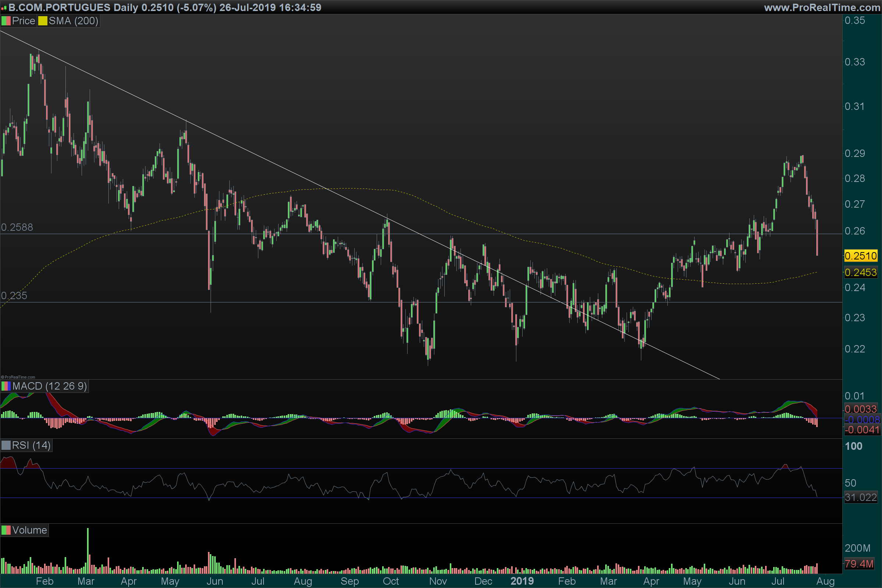Image resolution: width=882 pixels, height=588 pixels.
Task: Click the yellow 0.2510 current price tag
Action: (861, 256)
